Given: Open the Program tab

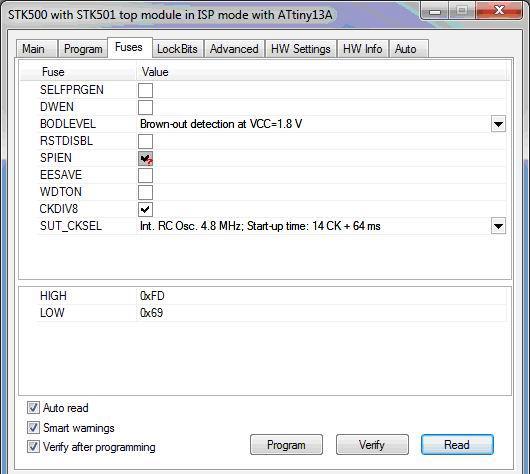Looking at the screenshot, I should [83, 49].
